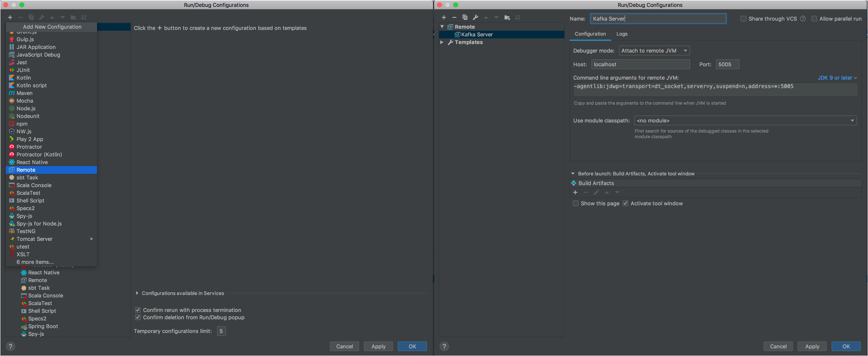Screen dimensions: 868x356
Task: Click the wrench edit templates icon in right dialog
Action: pos(475,18)
